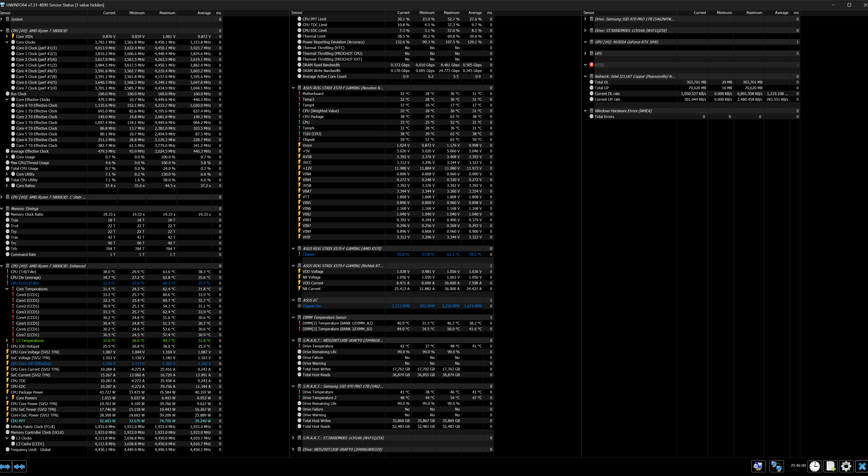Viewport: 868px width, 476px height.
Task: Collapse Windows Hardware Errors (WHEA) group
Action: click(x=585, y=111)
